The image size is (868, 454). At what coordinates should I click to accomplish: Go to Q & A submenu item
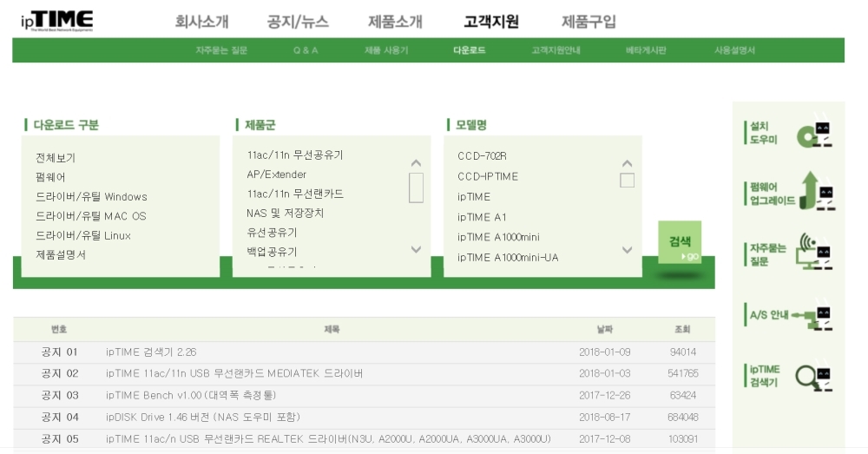[x=306, y=50]
